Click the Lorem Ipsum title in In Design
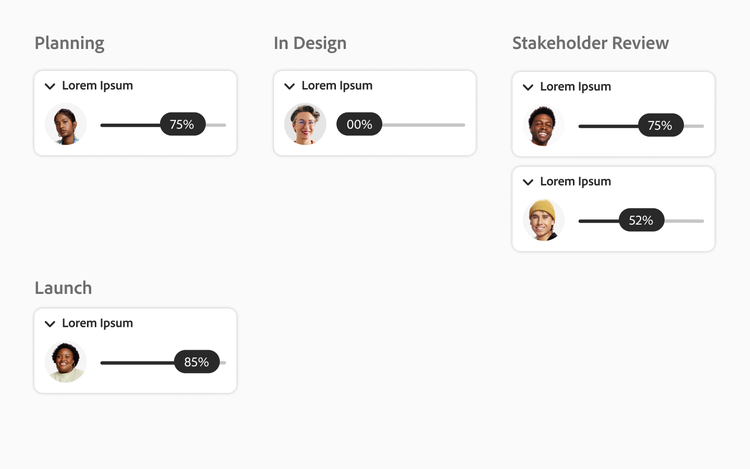 336,86
